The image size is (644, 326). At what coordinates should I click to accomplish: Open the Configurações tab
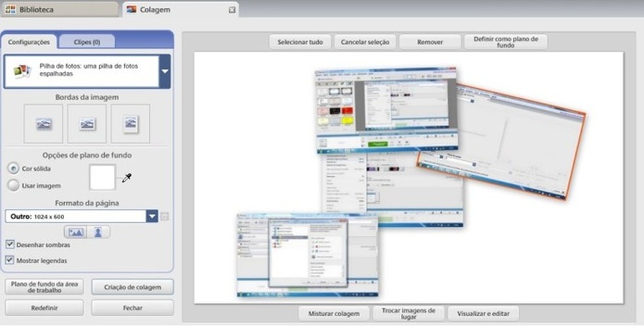click(29, 42)
